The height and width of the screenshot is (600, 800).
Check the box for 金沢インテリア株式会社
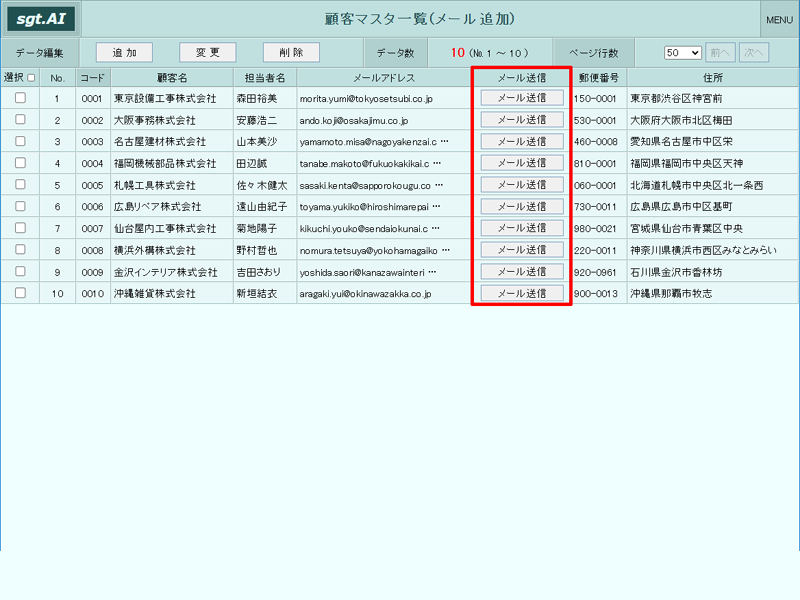pyautogui.click(x=20, y=271)
